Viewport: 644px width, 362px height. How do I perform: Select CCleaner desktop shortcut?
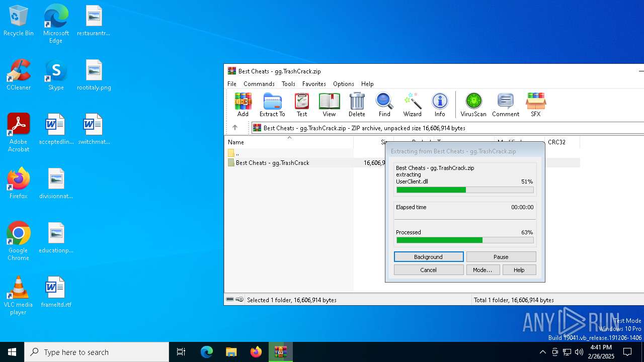click(x=19, y=75)
